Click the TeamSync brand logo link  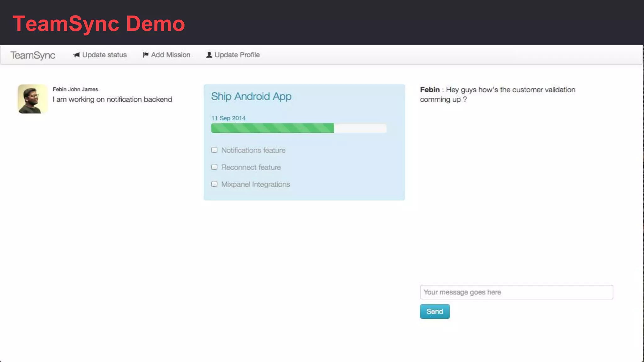tap(33, 55)
